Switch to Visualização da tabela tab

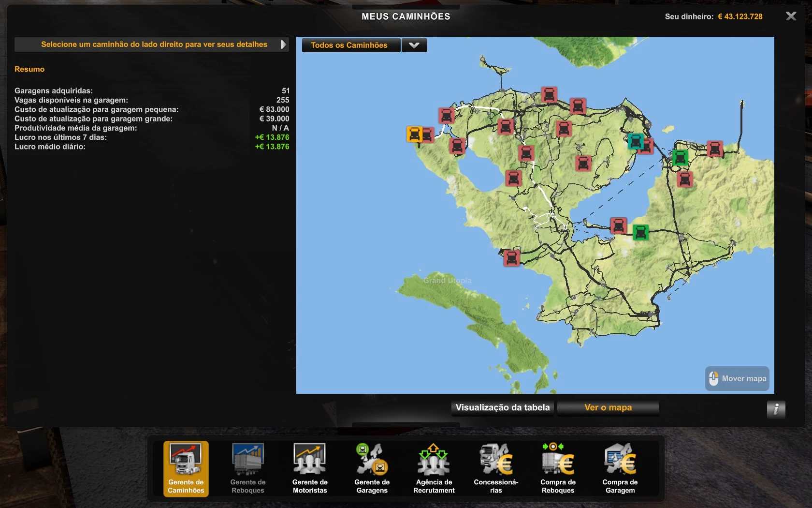pos(502,407)
